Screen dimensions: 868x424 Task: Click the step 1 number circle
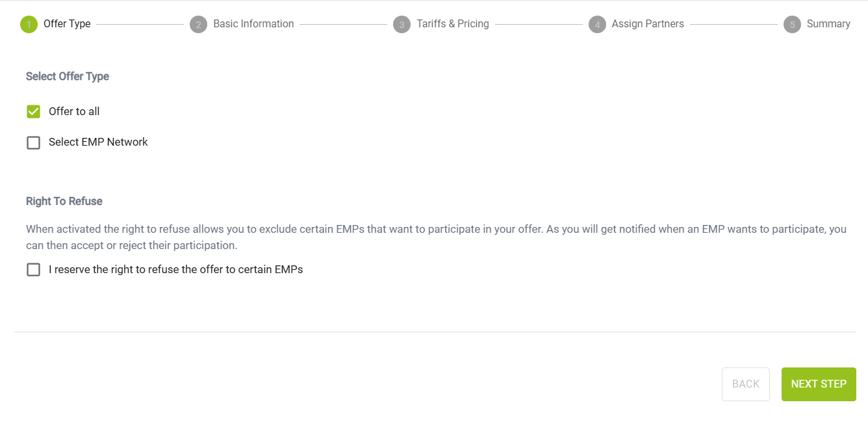click(29, 25)
